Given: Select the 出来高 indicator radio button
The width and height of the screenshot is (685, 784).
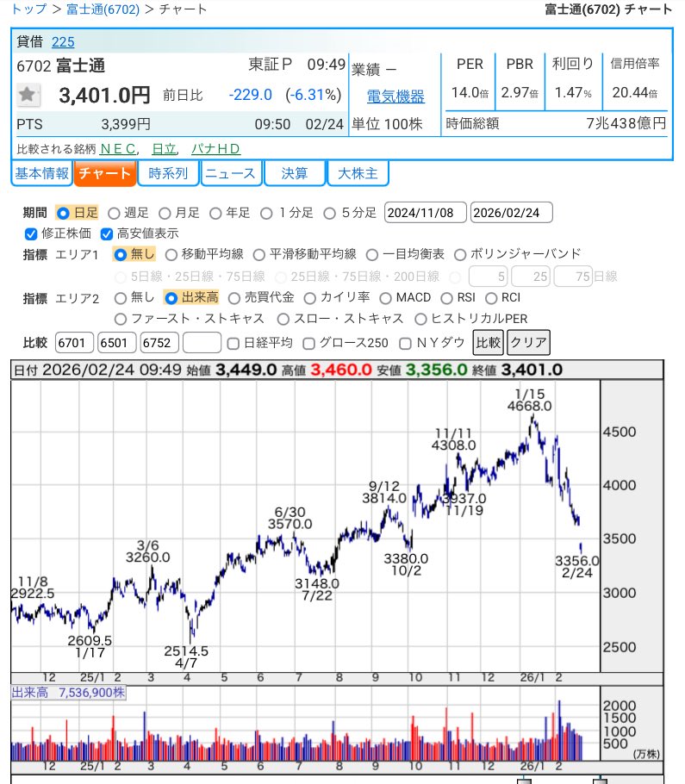Looking at the screenshot, I should coord(171,298).
